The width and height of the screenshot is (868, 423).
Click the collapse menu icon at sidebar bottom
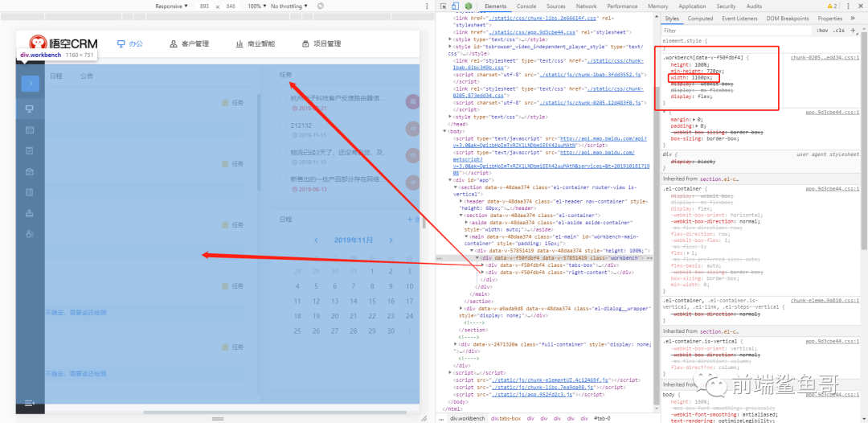(x=30, y=403)
